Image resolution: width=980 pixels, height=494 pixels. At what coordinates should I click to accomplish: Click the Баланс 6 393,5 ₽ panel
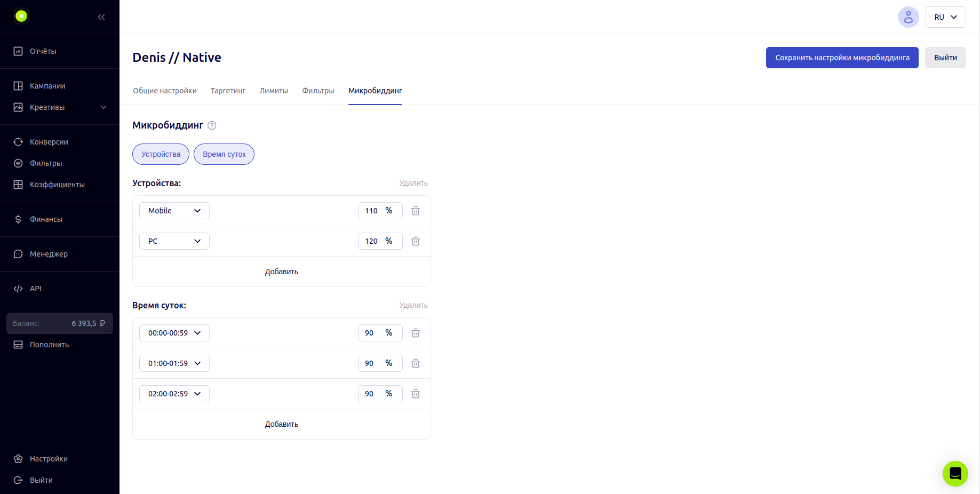pyautogui.click(x=60, y=323)
